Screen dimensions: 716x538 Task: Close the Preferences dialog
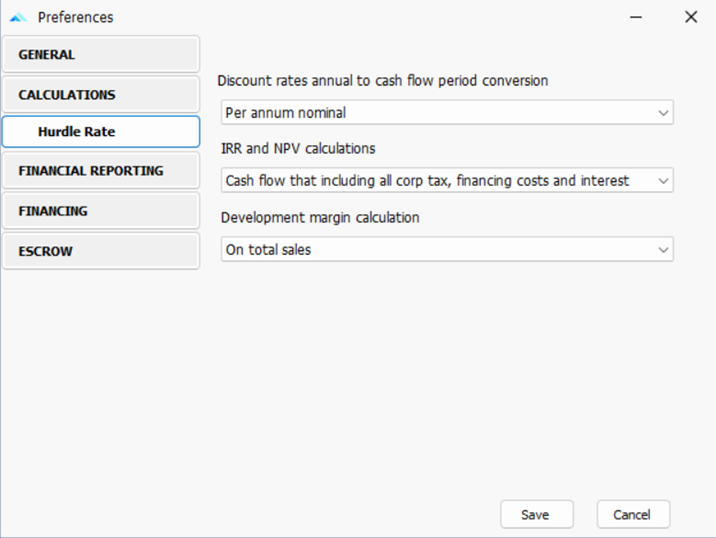click(x=690, y=17)
